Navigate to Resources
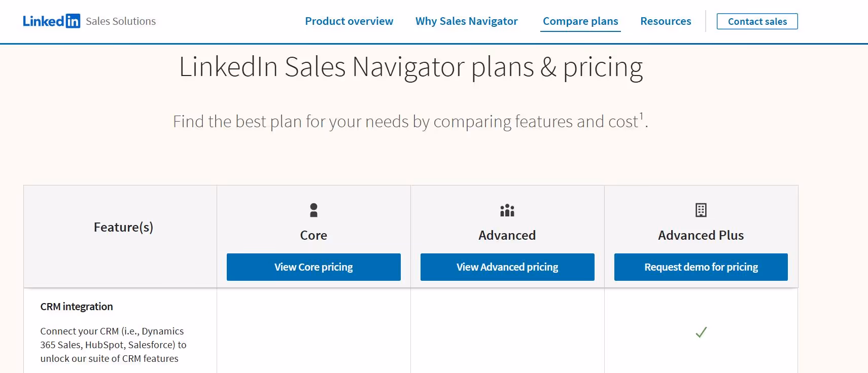868x373 pixels. pos(666,21)
